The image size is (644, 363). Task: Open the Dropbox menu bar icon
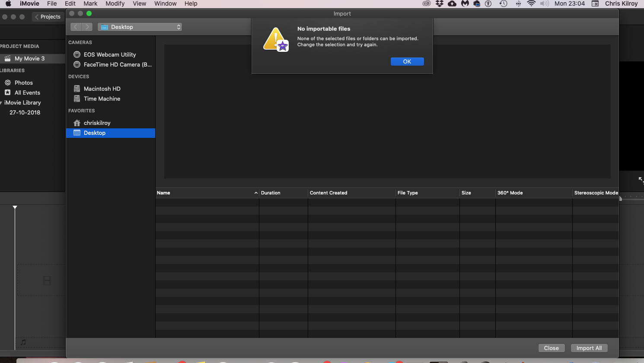pos(440,3)
